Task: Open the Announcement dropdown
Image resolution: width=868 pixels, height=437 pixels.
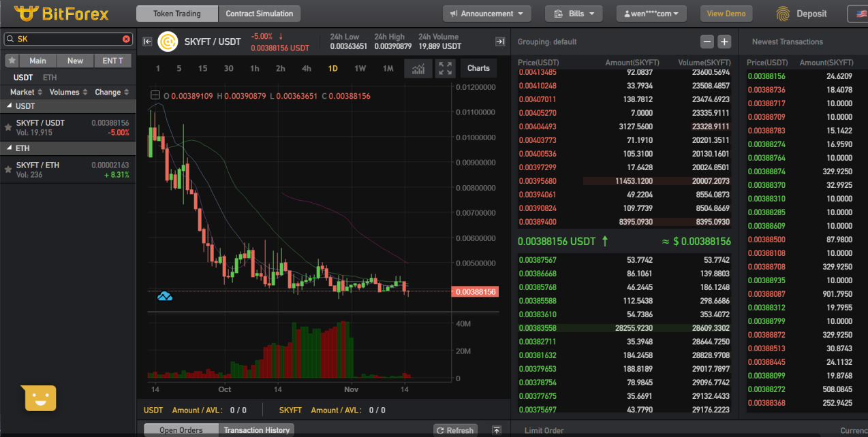Action: (487, 14)
